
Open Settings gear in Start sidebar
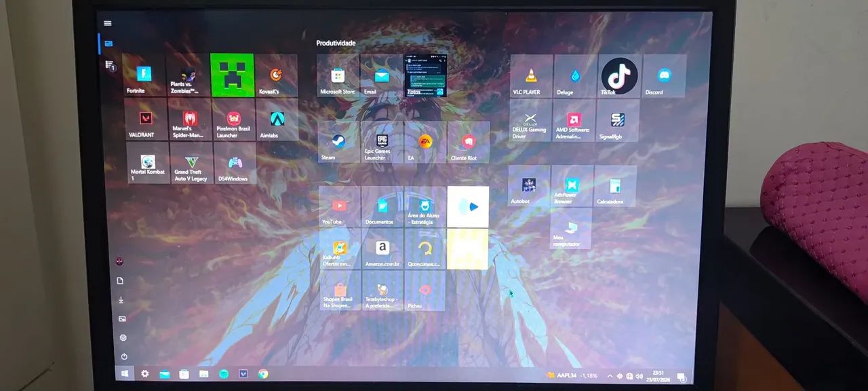(x=123, y=337)
